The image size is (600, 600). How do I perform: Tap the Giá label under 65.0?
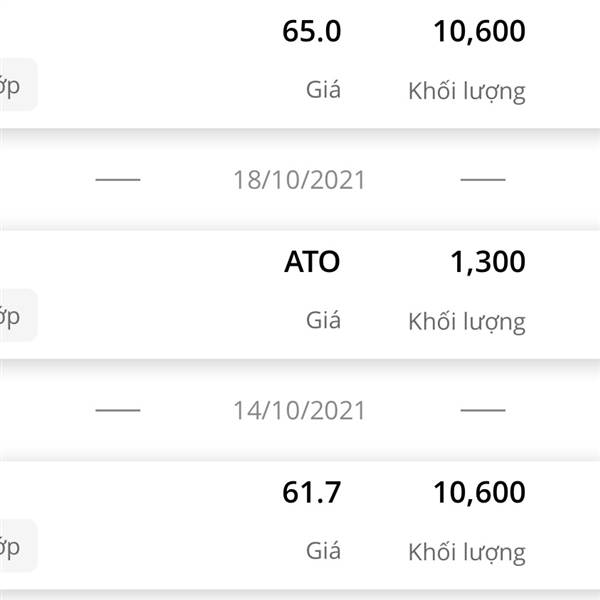323,90
